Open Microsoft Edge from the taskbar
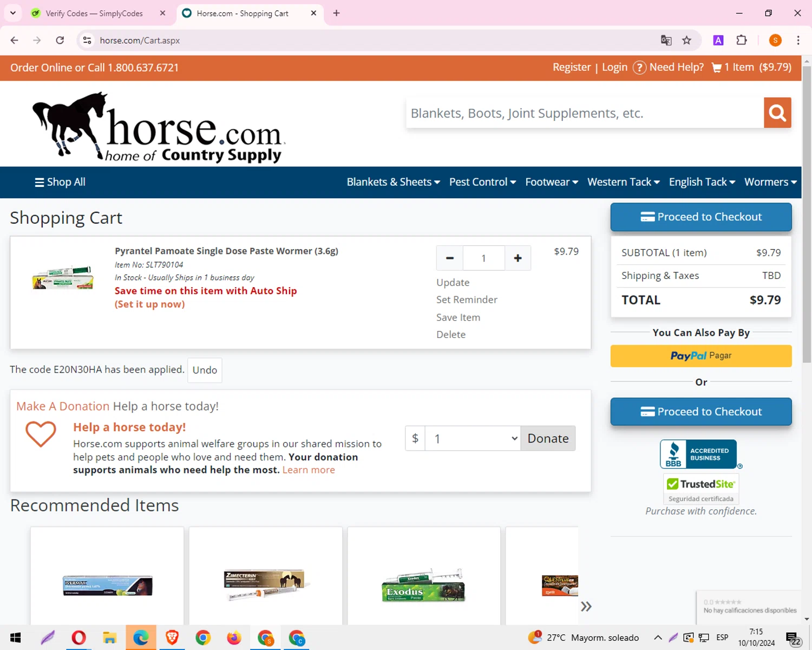Viewport: 812px width, 650px height. click(x=141, y=638)
